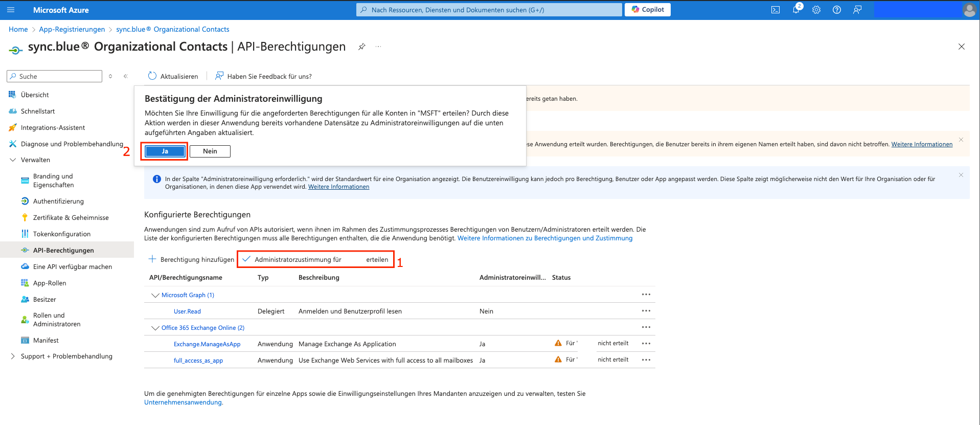
Task: Click the Aktualisieren refresh button
Action: (x=173, y=76)
